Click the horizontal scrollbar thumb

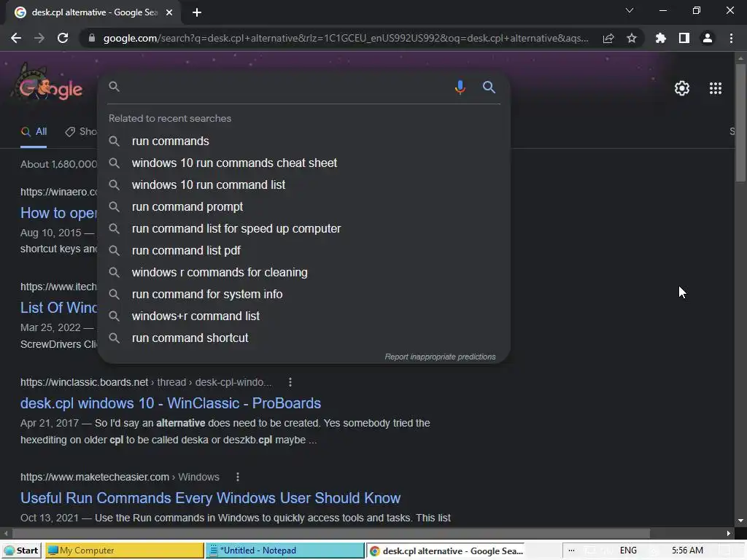coord(331,533)
